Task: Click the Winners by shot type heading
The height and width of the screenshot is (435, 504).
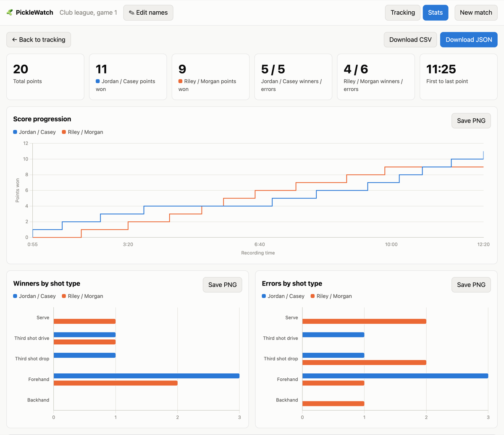Action: [47, 283]
